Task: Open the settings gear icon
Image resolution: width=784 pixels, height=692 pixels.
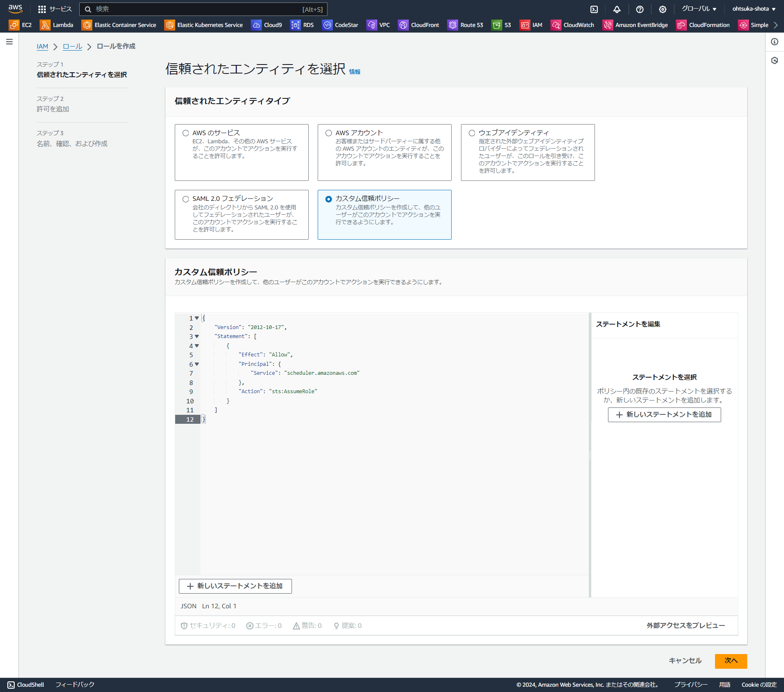Action: [x=662, y=9]
